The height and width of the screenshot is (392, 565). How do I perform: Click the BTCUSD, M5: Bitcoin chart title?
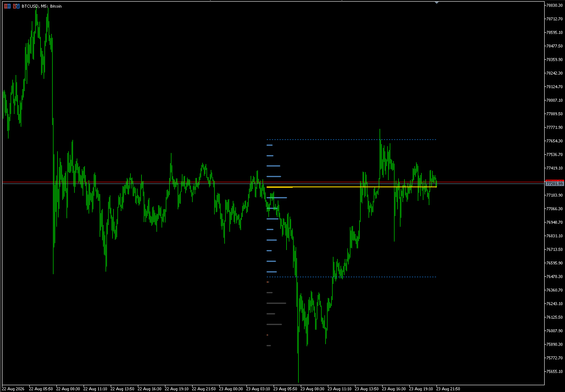(42, 6)
